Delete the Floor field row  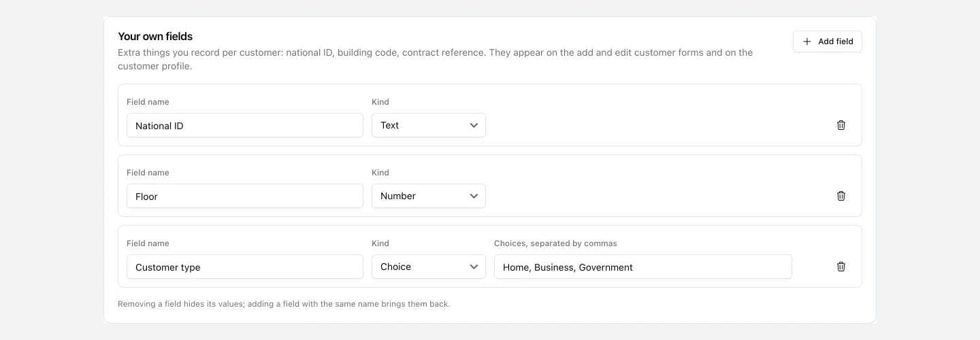(x=841, y=196)
